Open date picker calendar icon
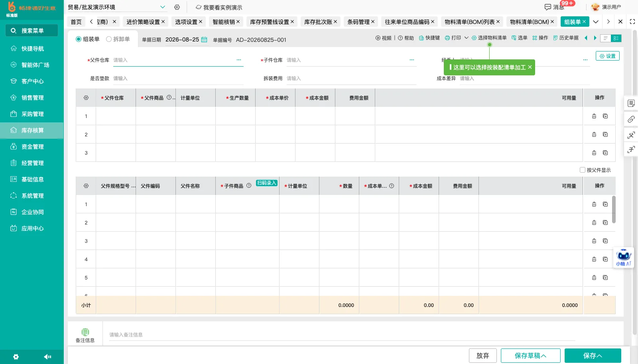The height and width of the screenshot is (364, 638). click(204, 39)
